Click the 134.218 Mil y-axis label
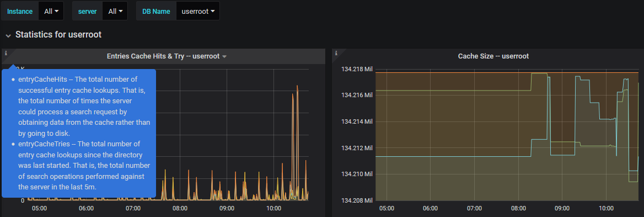 click(x=357, y=69)
